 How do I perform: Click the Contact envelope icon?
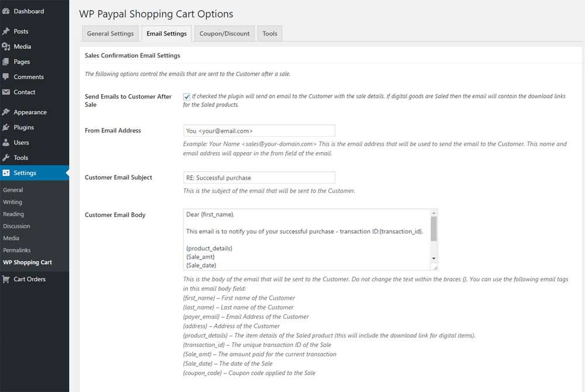tap(6, 92)
